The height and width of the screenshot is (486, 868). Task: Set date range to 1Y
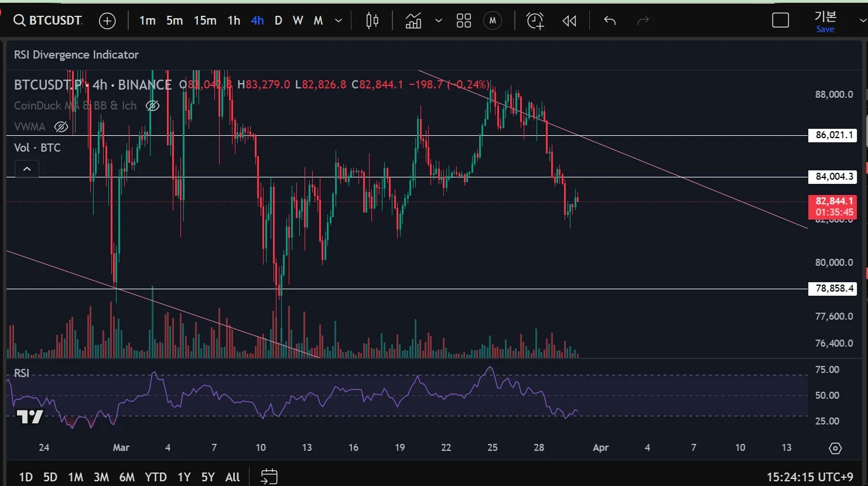pos(184,477)
